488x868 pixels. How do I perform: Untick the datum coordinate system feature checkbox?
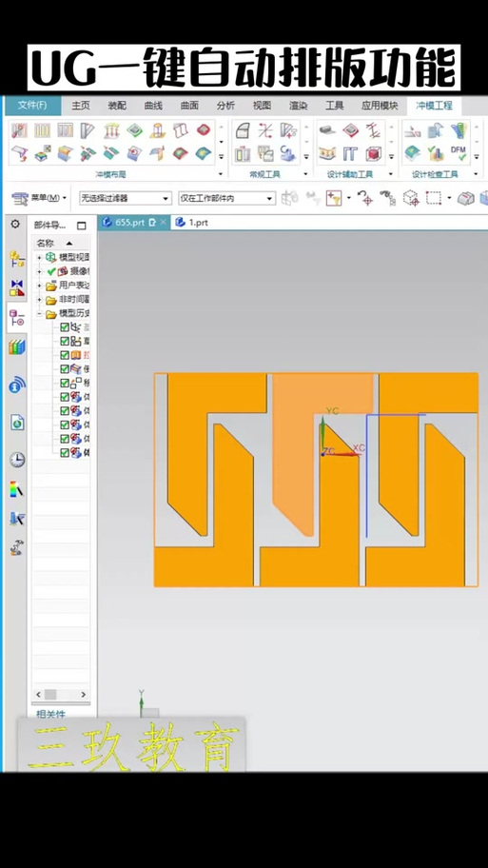(x=65, y=327)
